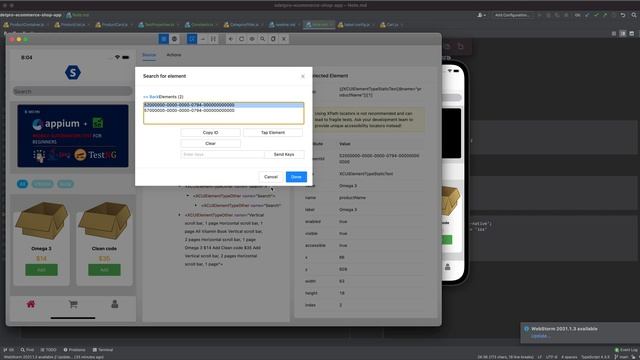Open the Git tool window in status bar
Image resolution: width=640 pixels, height=360 pixels.
8,350
